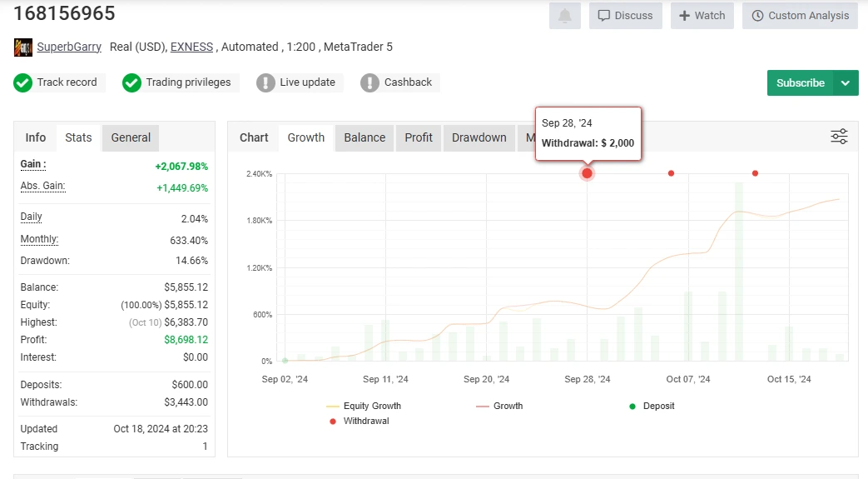The image size is (868, 479).
Task: Expand Subscribe dropdown arrow
Action: point(846,82)
